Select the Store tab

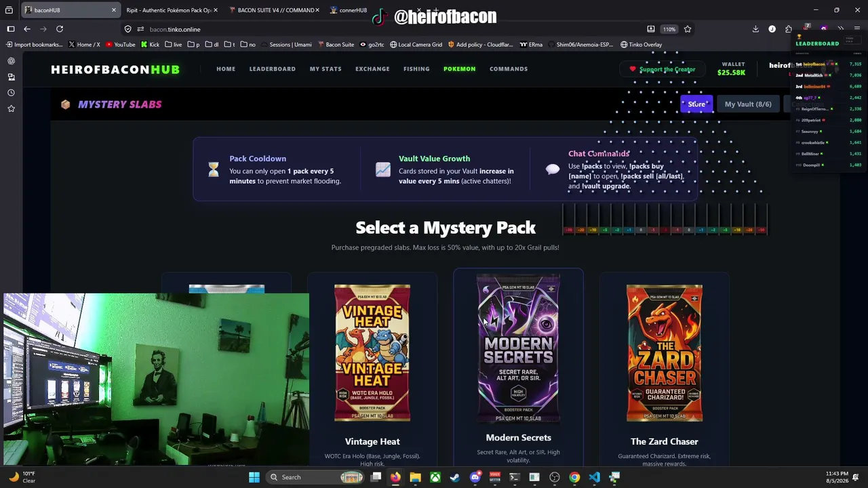click(x=696, y=104)
